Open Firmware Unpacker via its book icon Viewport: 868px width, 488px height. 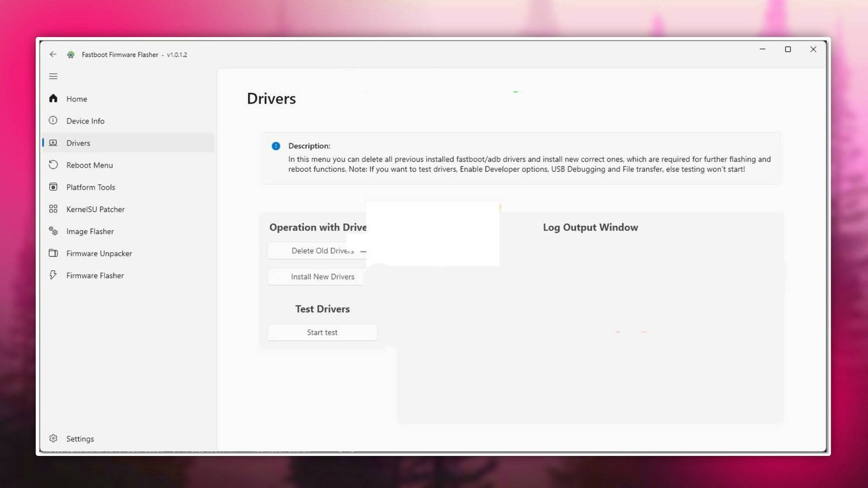point(53,253)
